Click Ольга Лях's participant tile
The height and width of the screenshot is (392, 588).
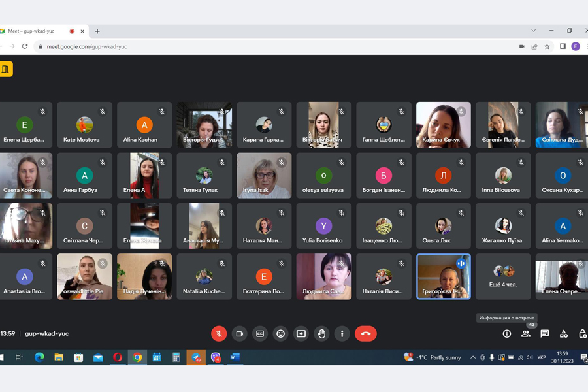tap(444, 226)
